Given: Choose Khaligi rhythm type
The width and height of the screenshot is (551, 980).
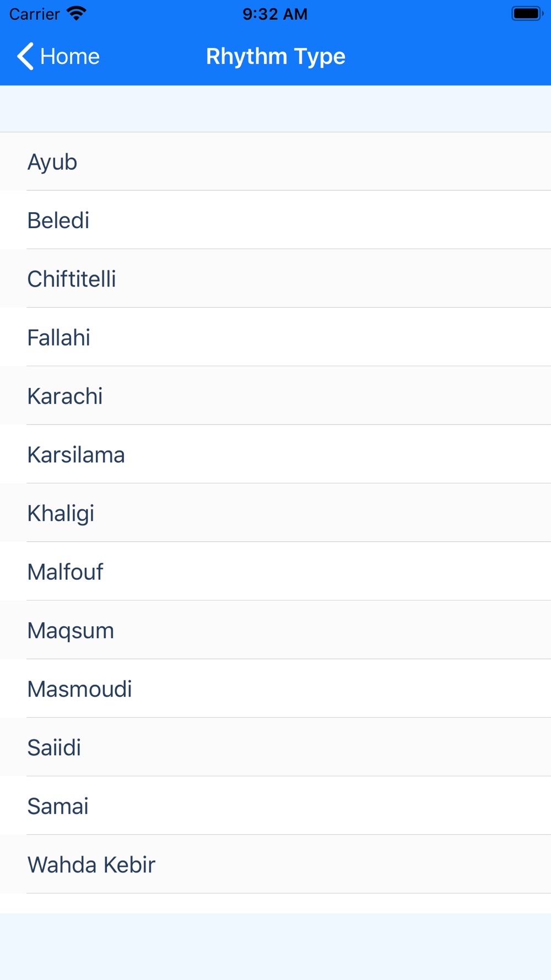Looking at the screenshot, I should (275, 513).
